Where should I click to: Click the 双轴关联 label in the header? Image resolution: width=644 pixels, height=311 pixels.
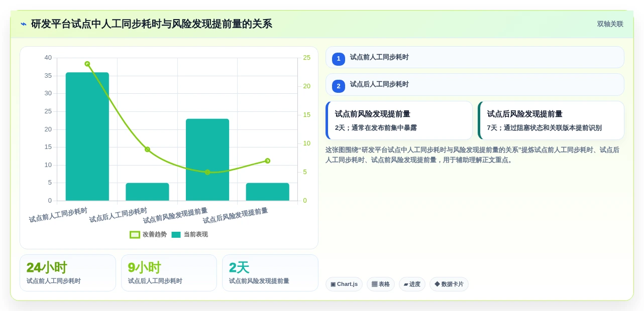pos(610,24)
